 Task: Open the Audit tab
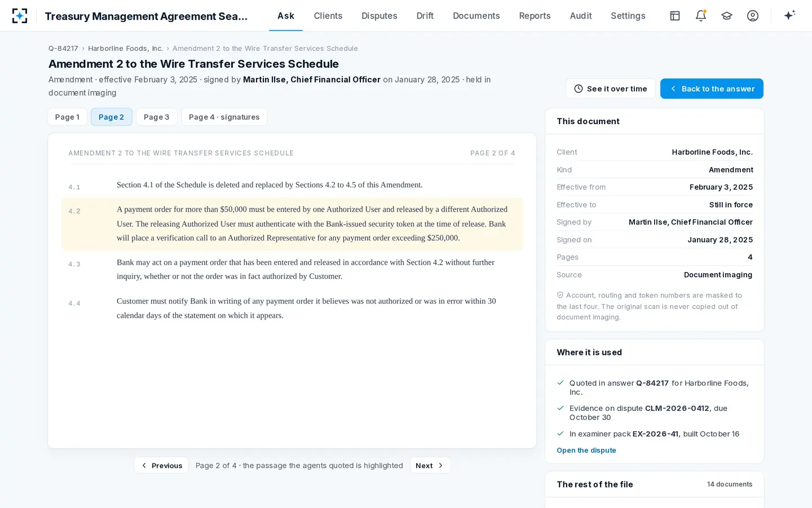click(581, 16)
